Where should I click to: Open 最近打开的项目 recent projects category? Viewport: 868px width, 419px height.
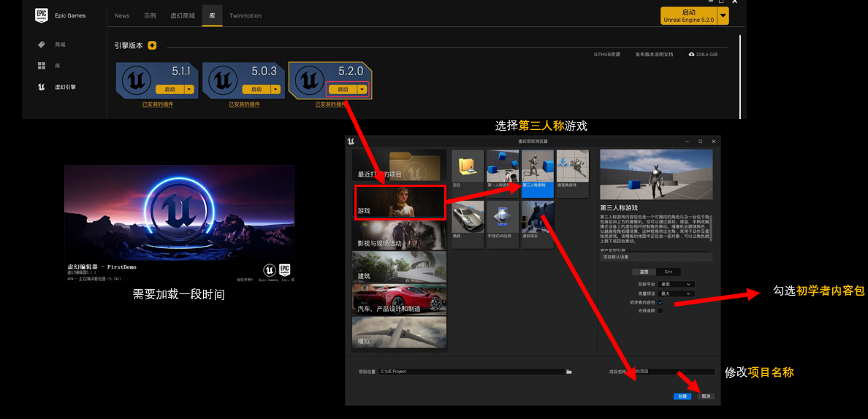pyautogui.click(x=399, y=166)
